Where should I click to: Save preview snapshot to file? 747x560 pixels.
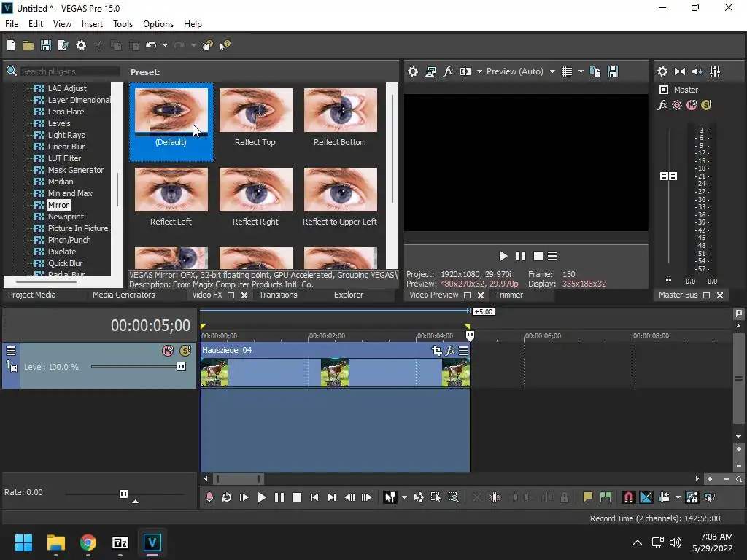[x=613, y=71]
